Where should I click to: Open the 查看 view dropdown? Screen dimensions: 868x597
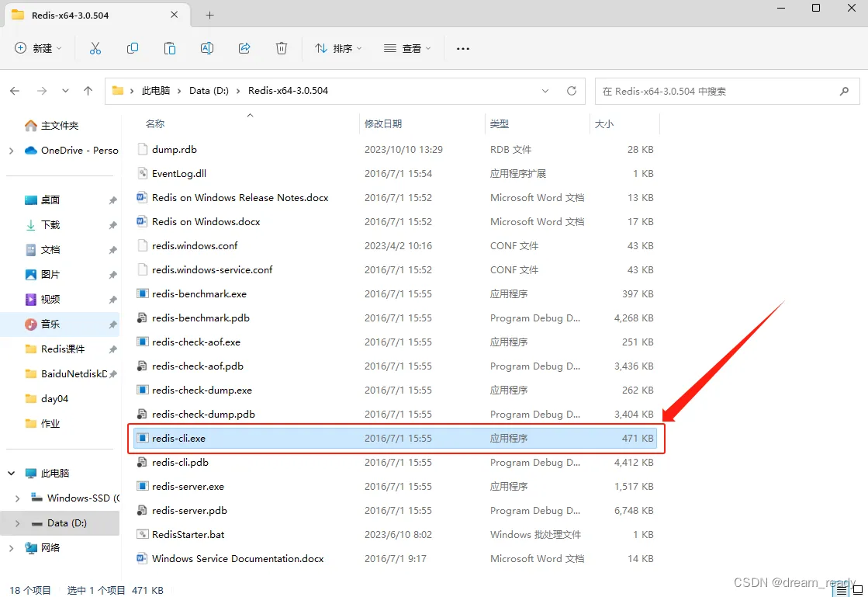point(407,49)
